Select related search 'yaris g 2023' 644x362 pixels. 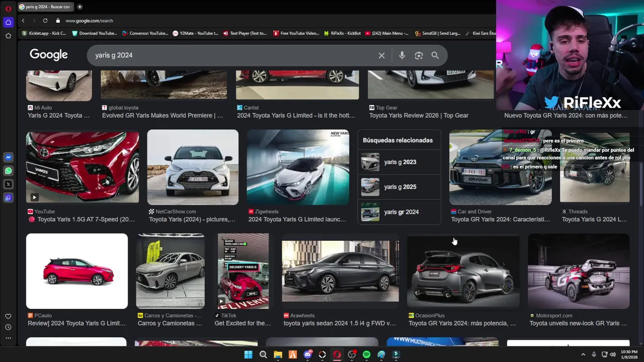[399, 162]
